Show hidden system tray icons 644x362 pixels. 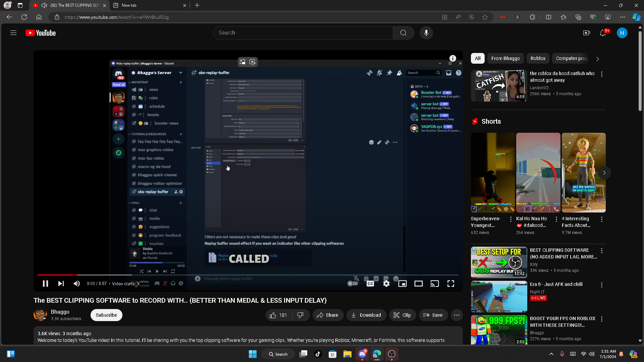[x=551, y=354]
